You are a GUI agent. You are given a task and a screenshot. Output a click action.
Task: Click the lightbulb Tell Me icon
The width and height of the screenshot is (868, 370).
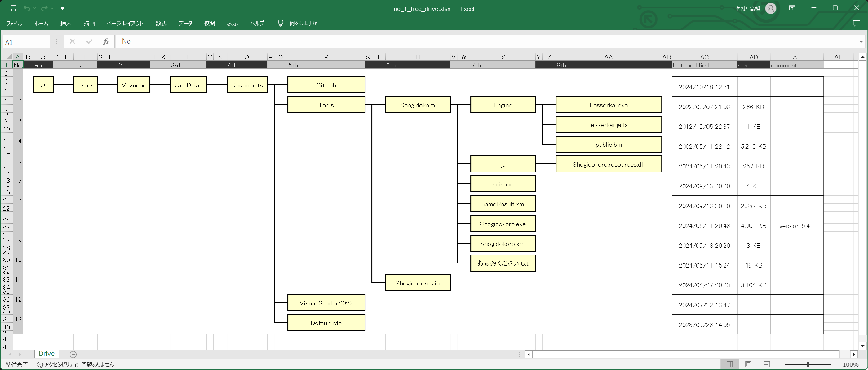point(280,23)
